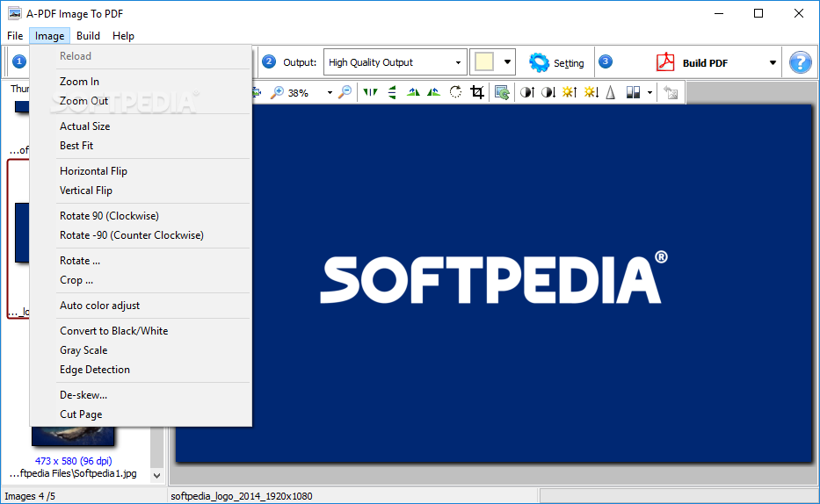This screenshot has width=820, height=504.
Task: Choose Zoom Out from Image menu
Action: click(142, 101)
